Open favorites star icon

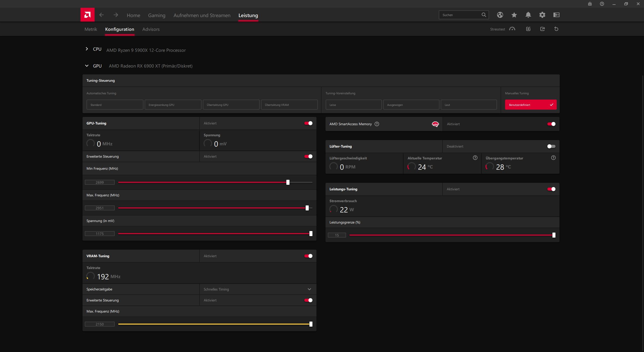(x=514, y=15)
